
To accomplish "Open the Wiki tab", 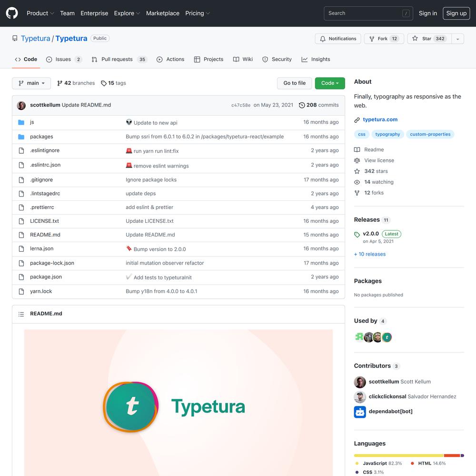I will pyautogui.click(x=243, y=59).
